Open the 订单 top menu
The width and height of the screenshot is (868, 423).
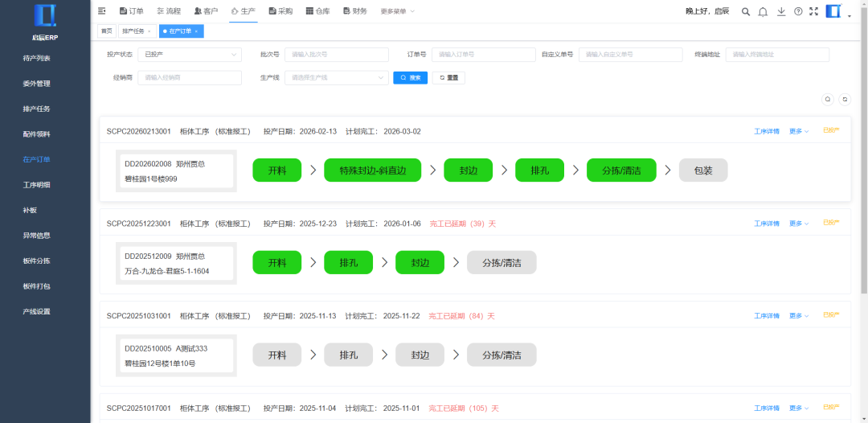click(131, 10)
